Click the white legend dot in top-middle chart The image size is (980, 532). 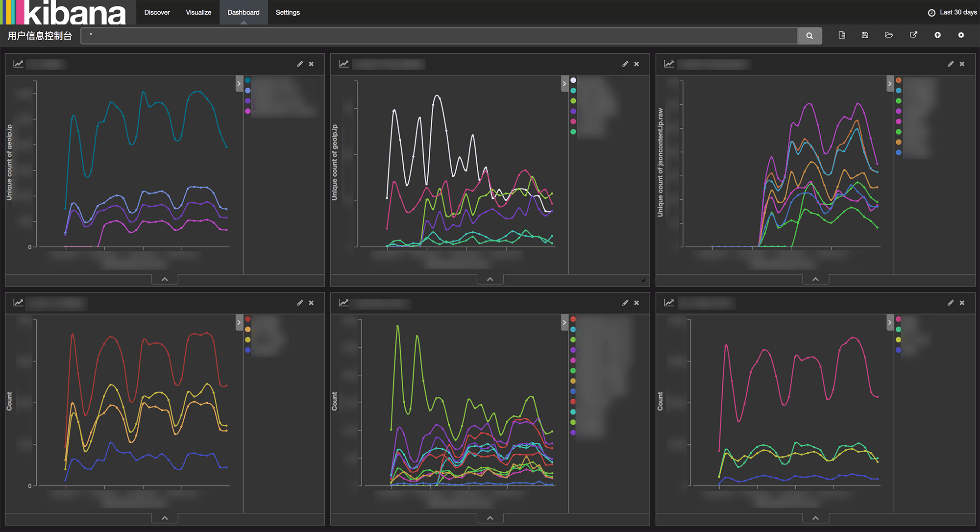pyautogui.click(x=573, y=80)
